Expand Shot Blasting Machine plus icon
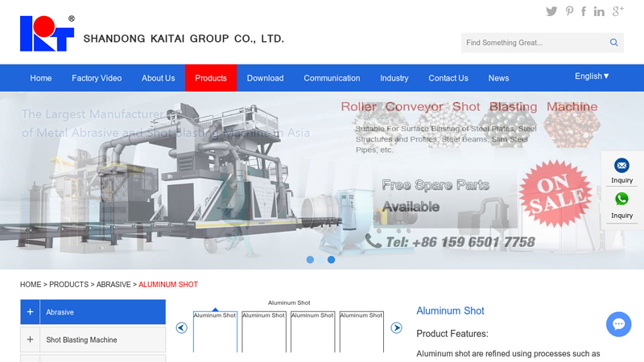Screen dimensions: 644x362 pos(30,339)
